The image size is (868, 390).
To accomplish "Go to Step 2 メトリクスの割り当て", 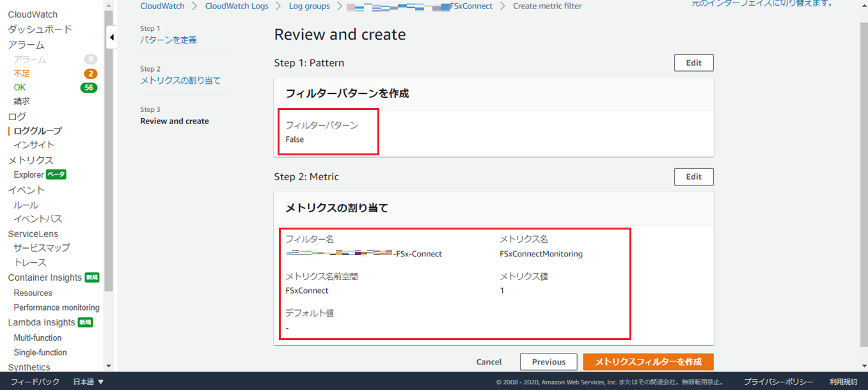I will click(180, 81).
